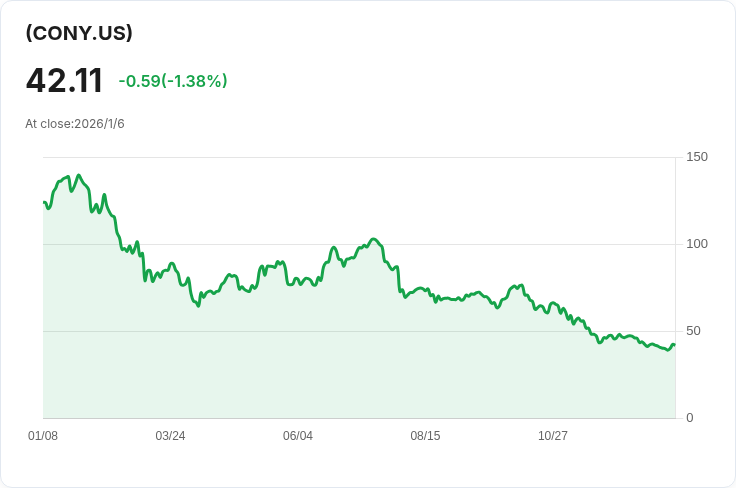Click the chart line above the 06/04 label
This screenshot has height=488, width=736.
298,280
